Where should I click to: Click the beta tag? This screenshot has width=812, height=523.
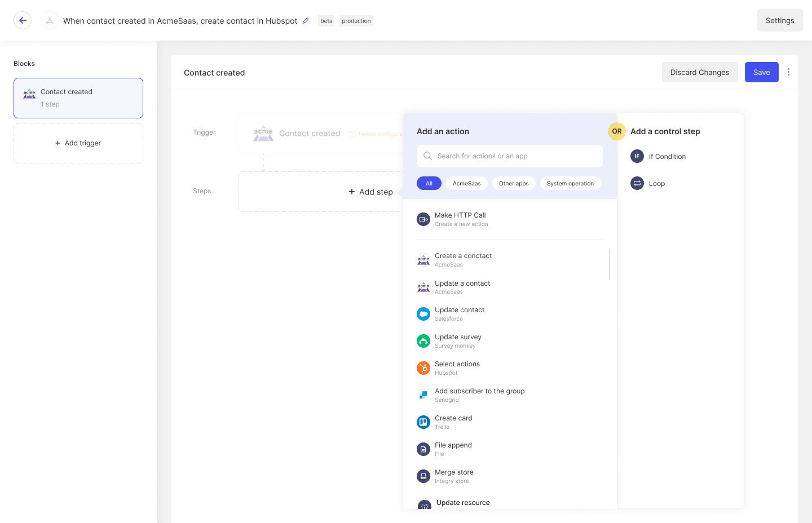326,21
